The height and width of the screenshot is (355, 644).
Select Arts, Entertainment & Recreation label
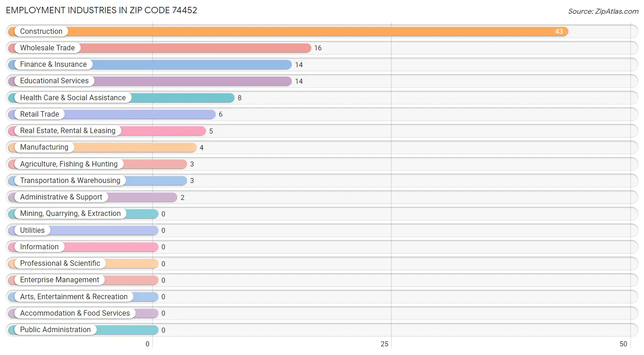pos(74,296)
